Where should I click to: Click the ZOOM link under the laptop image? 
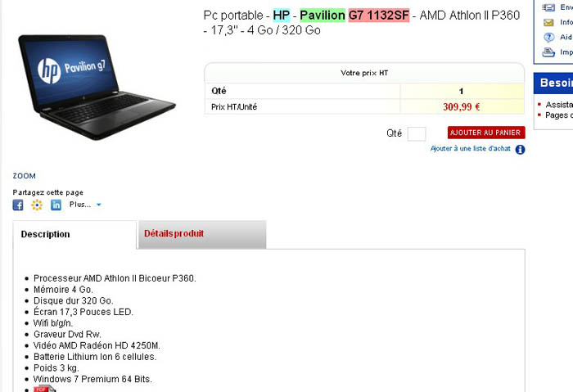click(x=24, y=176)
